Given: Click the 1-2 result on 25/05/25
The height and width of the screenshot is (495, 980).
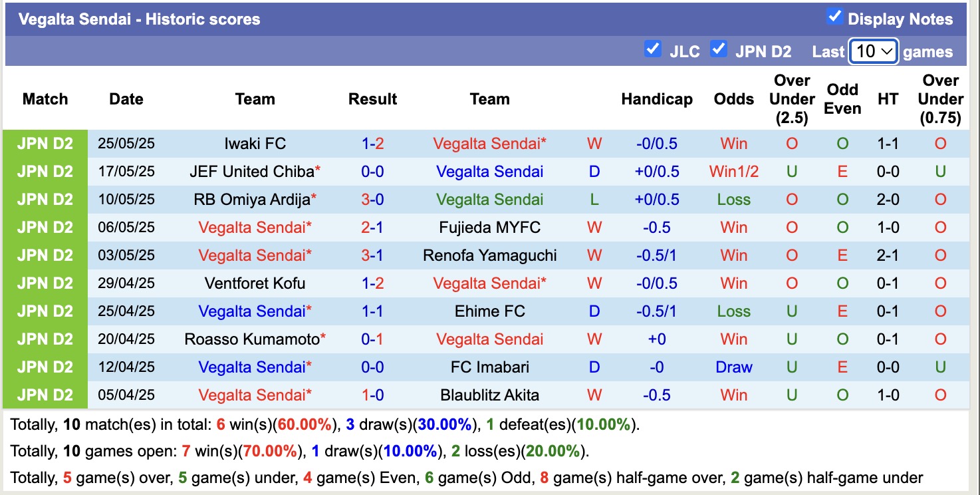Looking at the screenshot, I should pyautogui.click(x=372, y=144).
